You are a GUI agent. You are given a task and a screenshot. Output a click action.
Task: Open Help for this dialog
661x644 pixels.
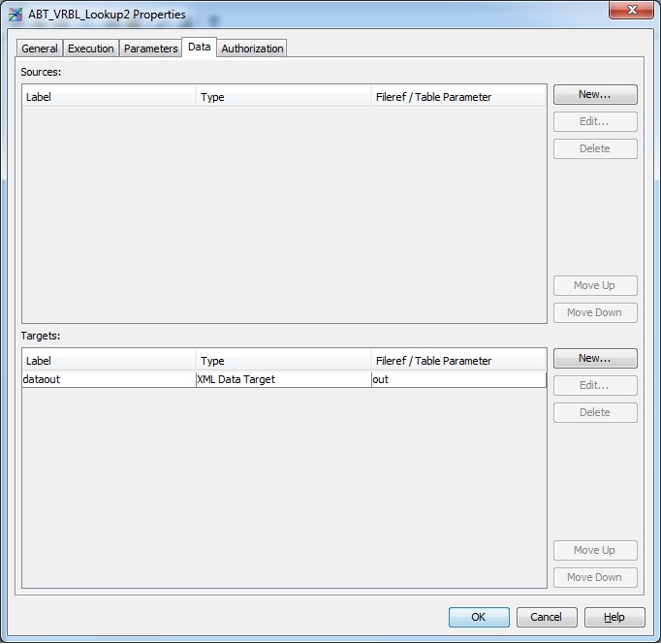pyautogui.click(x=614, y=617)
